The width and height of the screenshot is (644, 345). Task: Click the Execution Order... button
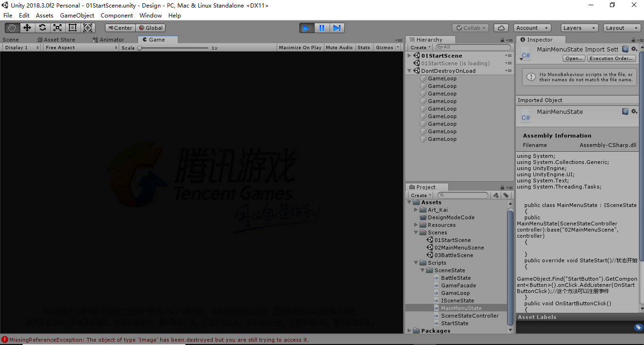point(612,59)
